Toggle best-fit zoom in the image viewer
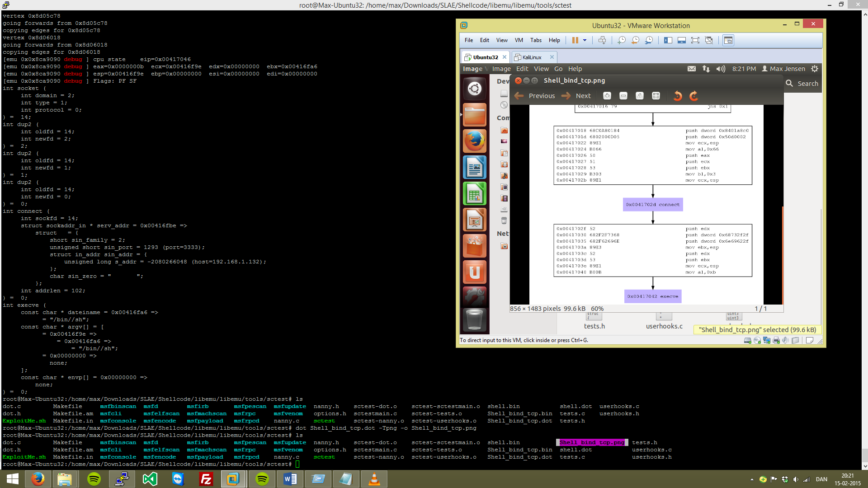Viewport: 868px width, 488px height. pos(656,95)
